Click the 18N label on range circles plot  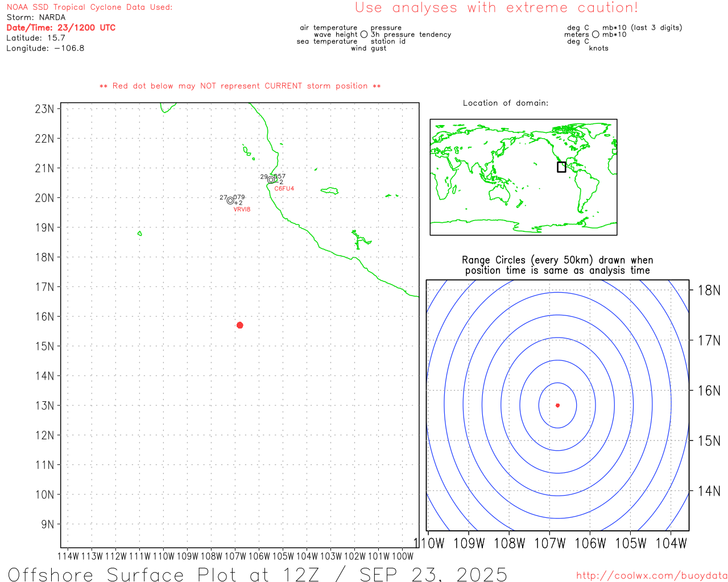click(709, 291)
